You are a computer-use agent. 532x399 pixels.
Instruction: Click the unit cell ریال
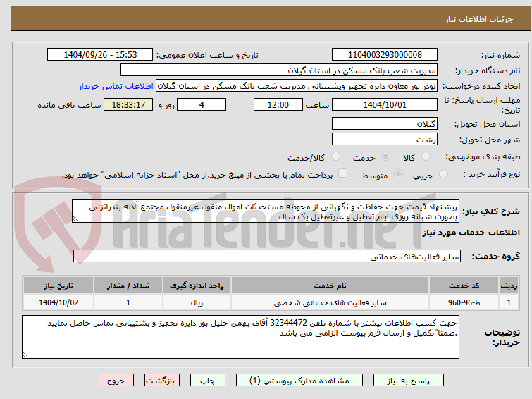point(197,302)
